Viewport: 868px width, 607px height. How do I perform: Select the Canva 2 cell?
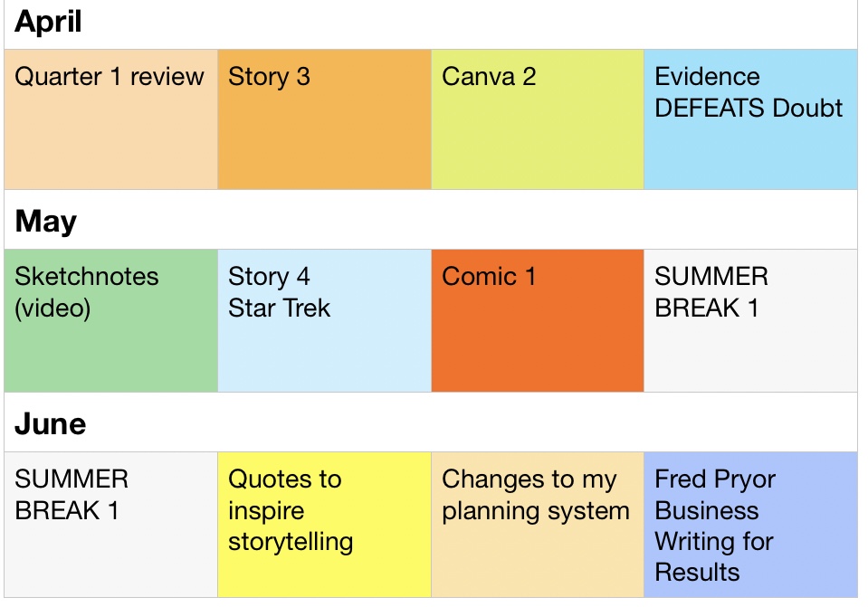point(538,119)
